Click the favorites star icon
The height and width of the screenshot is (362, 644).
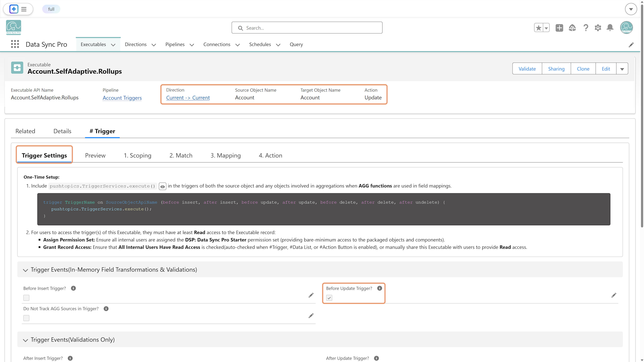click(x=539, y=28)
